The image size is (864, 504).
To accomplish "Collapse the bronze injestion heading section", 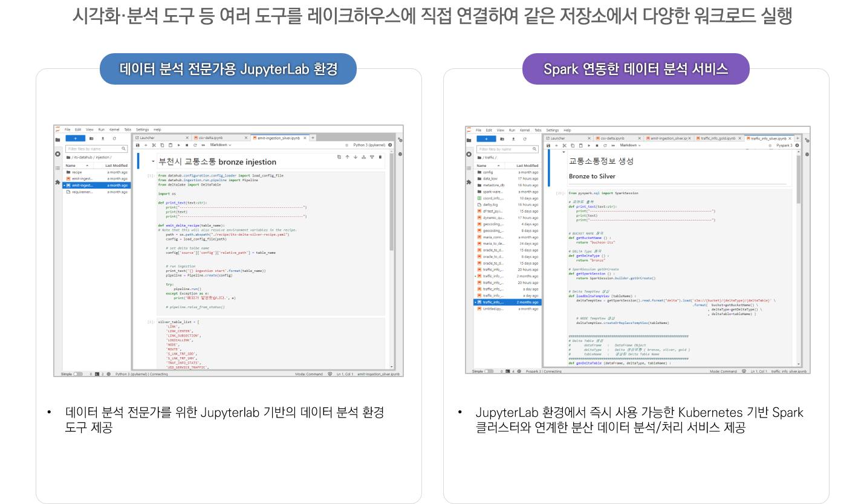I will (153, 162).
